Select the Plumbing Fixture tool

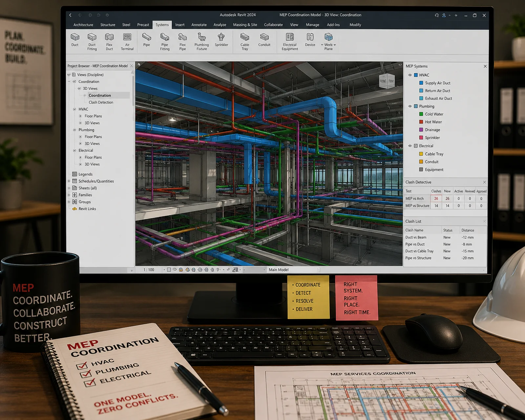point(201,42)
